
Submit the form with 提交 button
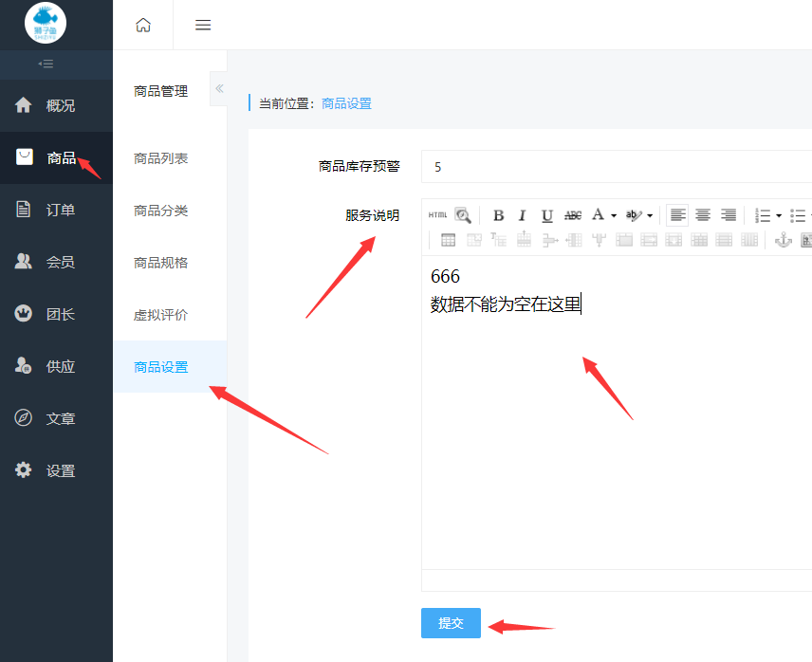[451, 623]
